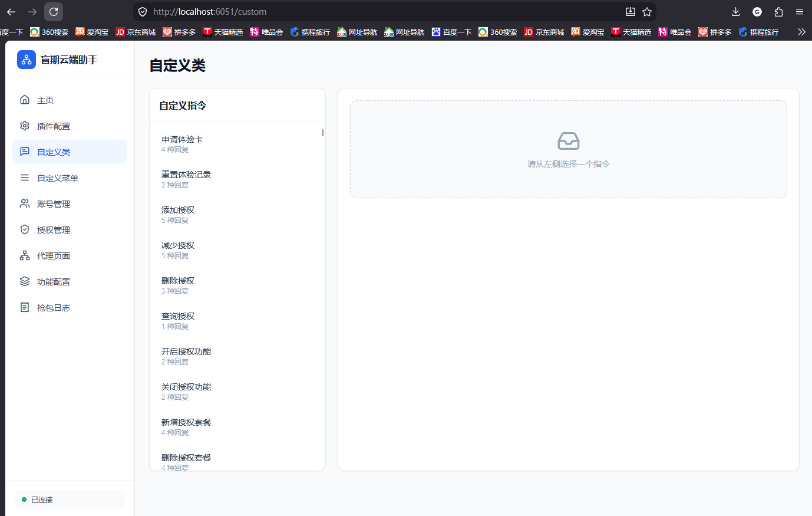
Task: Open 代理页面 in the sidebar
Action: pos(70,255)
